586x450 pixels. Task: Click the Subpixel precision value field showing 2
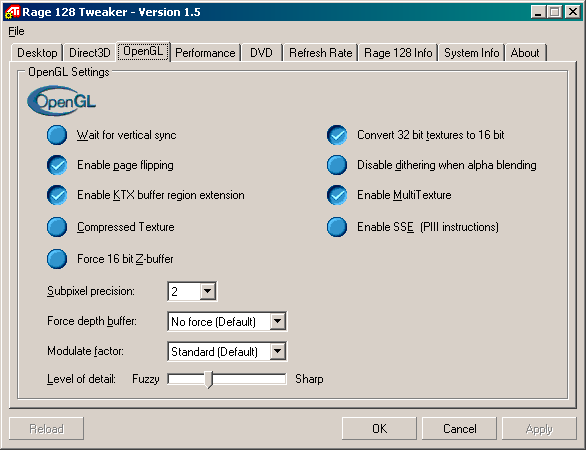(x=184, y=291)
